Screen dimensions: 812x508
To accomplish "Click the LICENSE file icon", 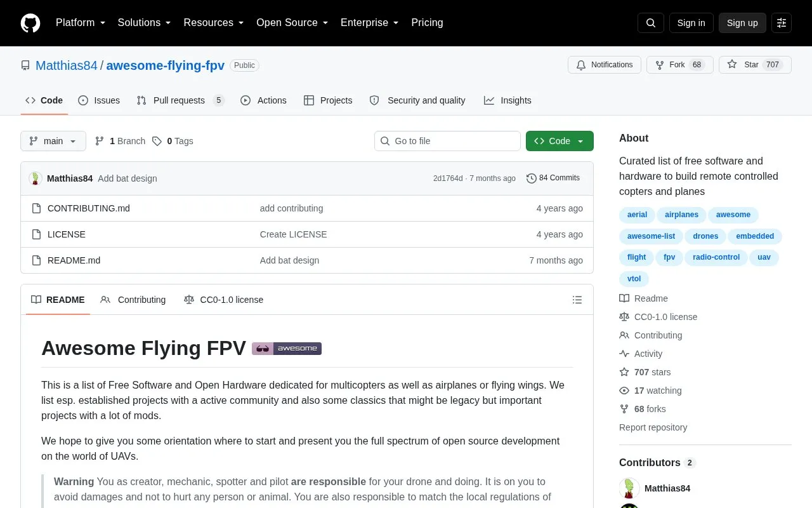I will [x=37, y=234].
